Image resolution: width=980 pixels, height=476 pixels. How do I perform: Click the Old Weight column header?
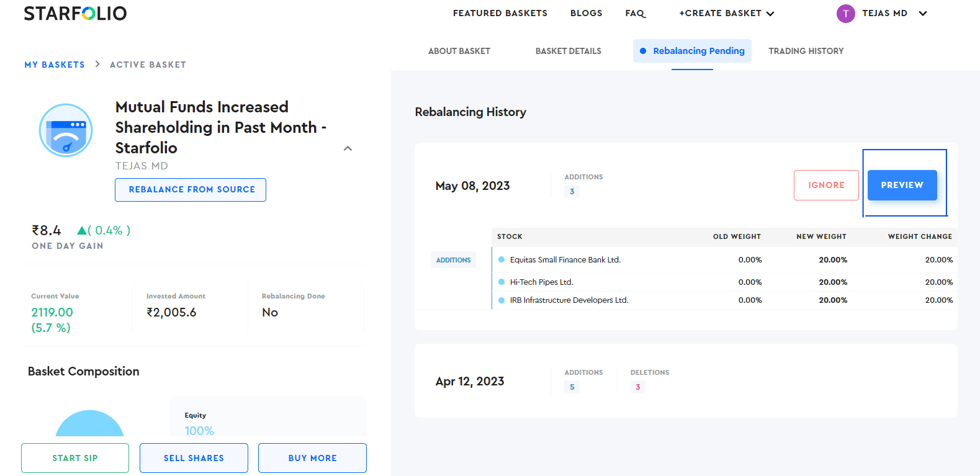pos(737,236)
